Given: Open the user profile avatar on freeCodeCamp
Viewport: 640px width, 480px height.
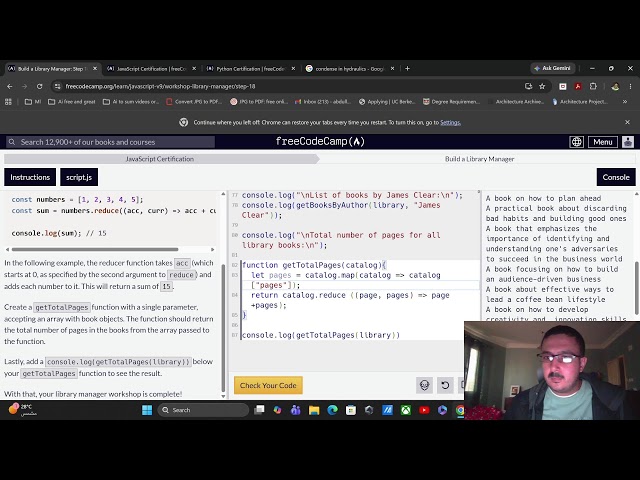Looking at the screenshot, I should 628,142.
